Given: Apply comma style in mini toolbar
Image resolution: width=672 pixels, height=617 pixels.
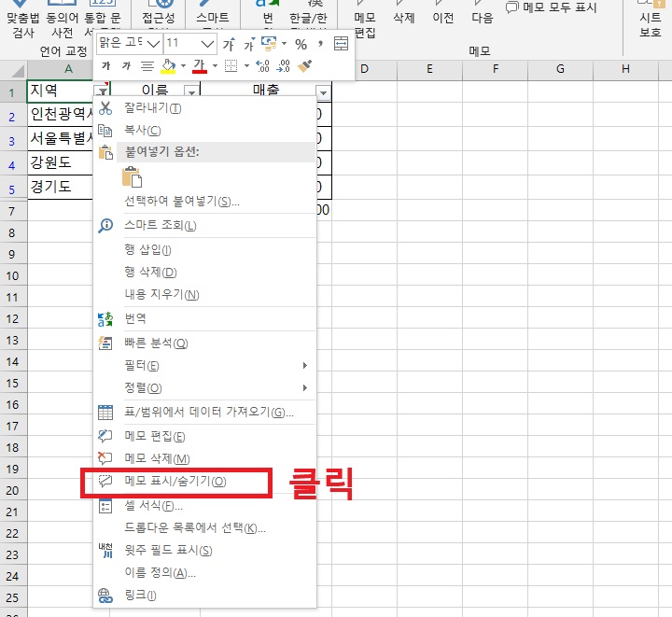Looking at the screenshot, I should (x=320, y=44).
